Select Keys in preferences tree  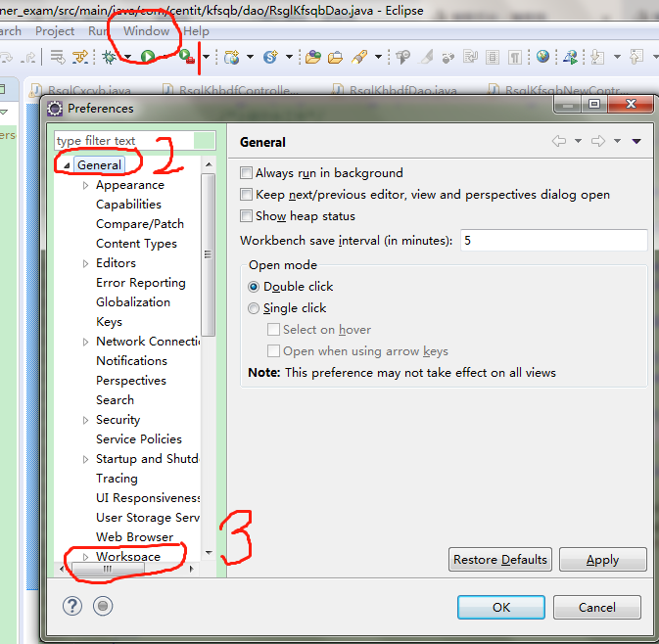pyautogui.click(x=109, y=322)
